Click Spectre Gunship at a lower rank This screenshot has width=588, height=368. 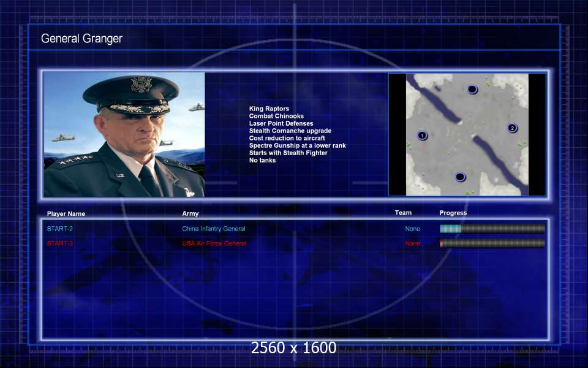pos(298,145)
